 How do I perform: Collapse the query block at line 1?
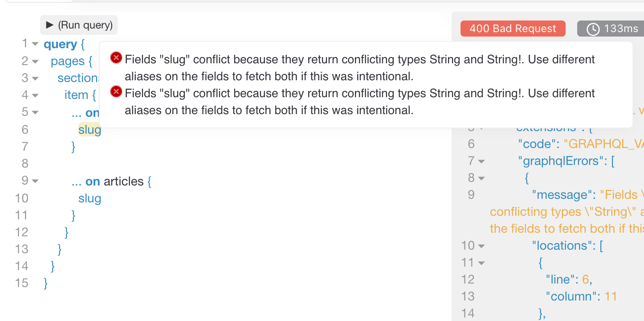(x=34, y=44)
